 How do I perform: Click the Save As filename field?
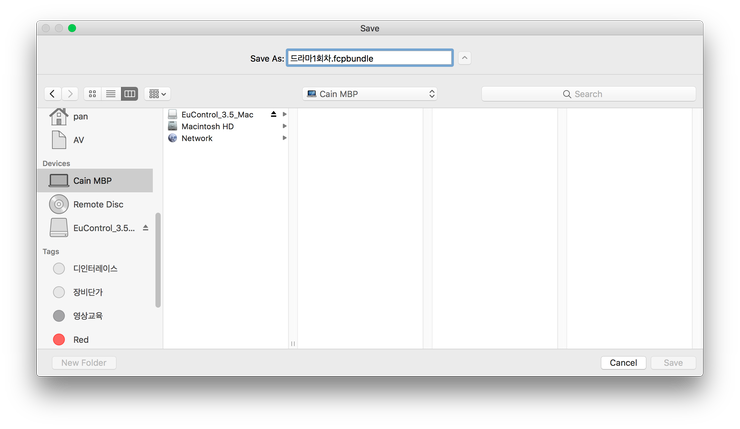point(370,58)
